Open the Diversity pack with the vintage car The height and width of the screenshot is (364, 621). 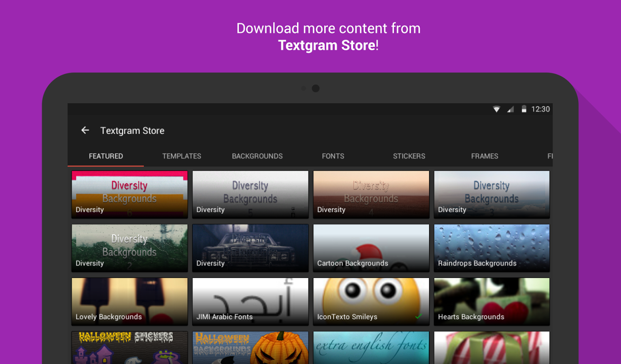(250, 248)
